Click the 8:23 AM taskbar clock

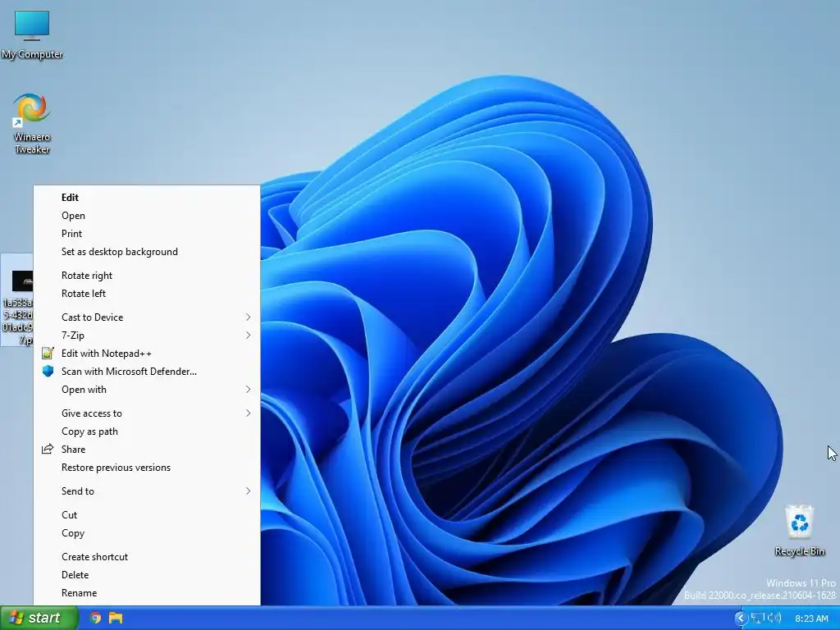click(811, 619)
